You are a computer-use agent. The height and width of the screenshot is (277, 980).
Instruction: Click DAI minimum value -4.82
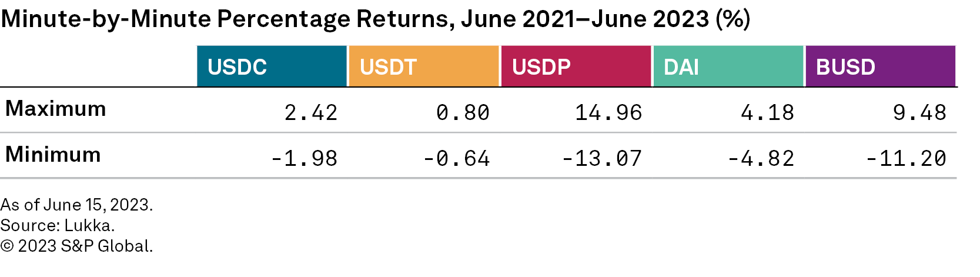[x=761, y=158]
